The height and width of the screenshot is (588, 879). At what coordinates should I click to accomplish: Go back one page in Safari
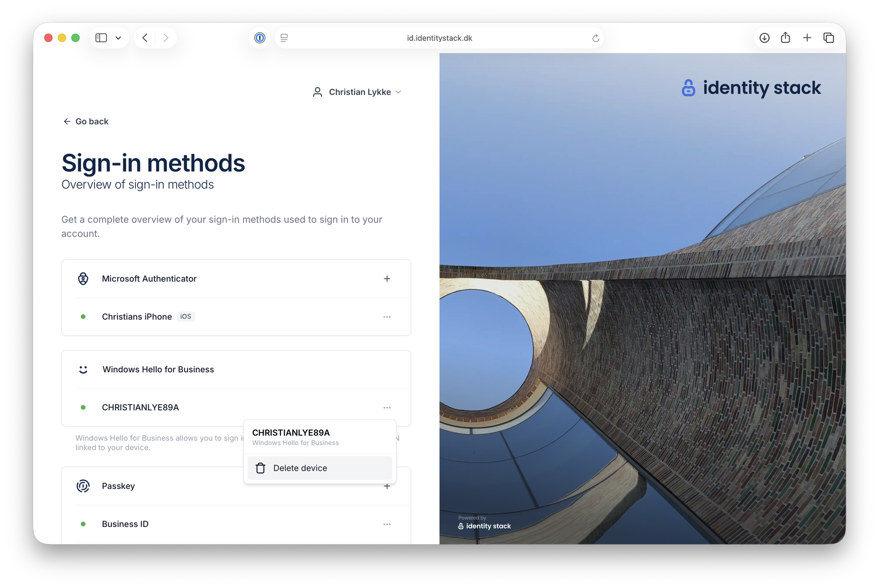[145, 38]
